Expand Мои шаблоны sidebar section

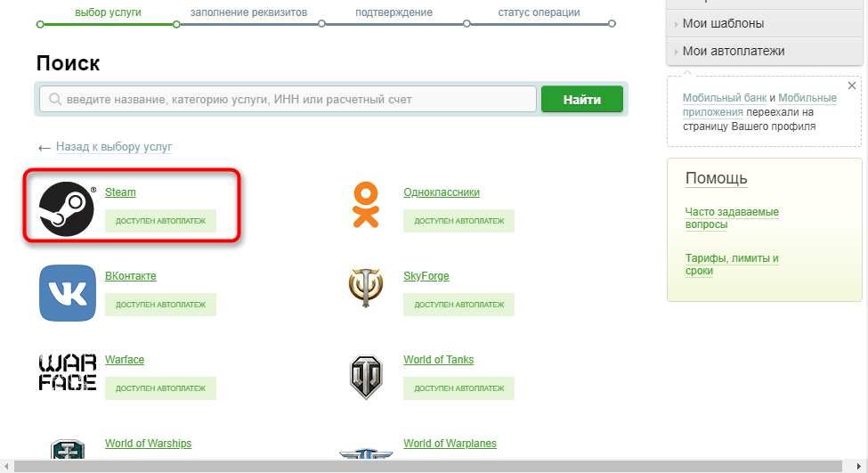click(x=765, y=23)
